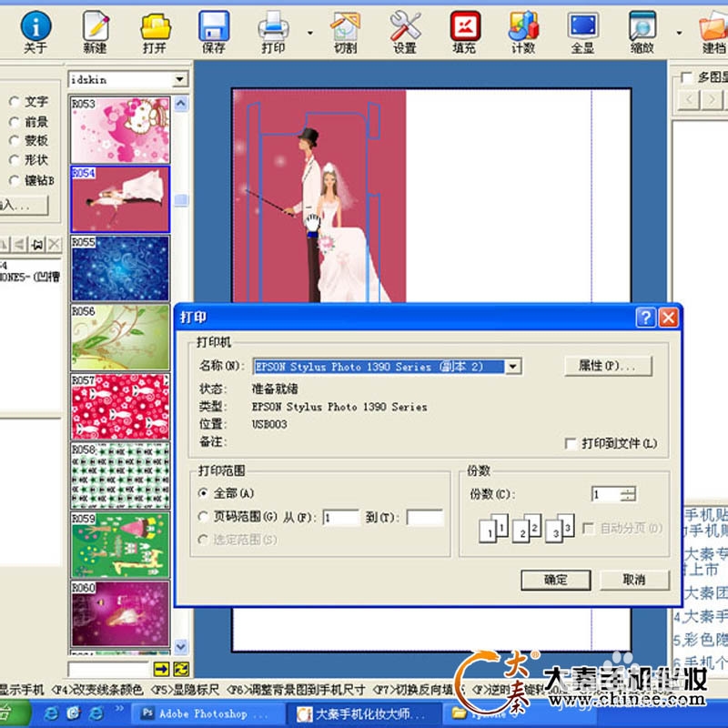
Task: Select the 镶钻B radio option
Action: pyautogui.click(x=14, y=180)
